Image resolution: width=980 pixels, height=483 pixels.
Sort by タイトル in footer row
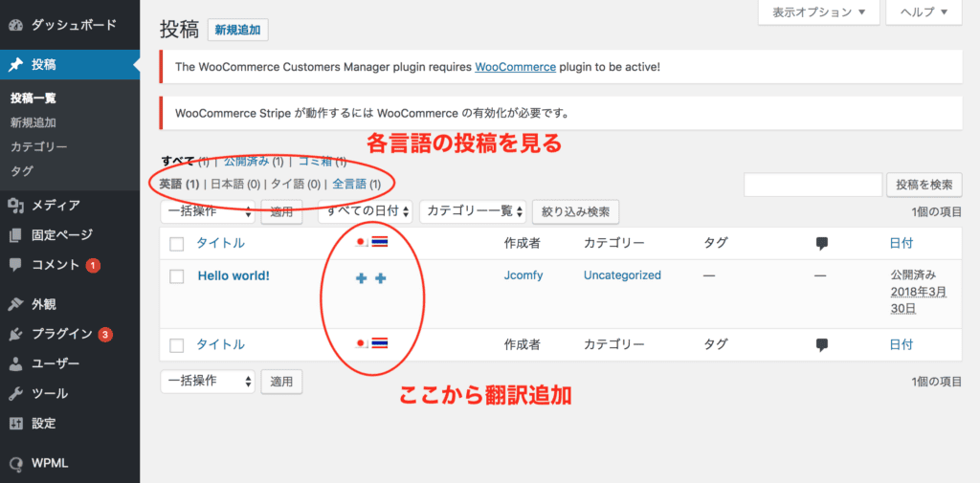tap(221, 344)
